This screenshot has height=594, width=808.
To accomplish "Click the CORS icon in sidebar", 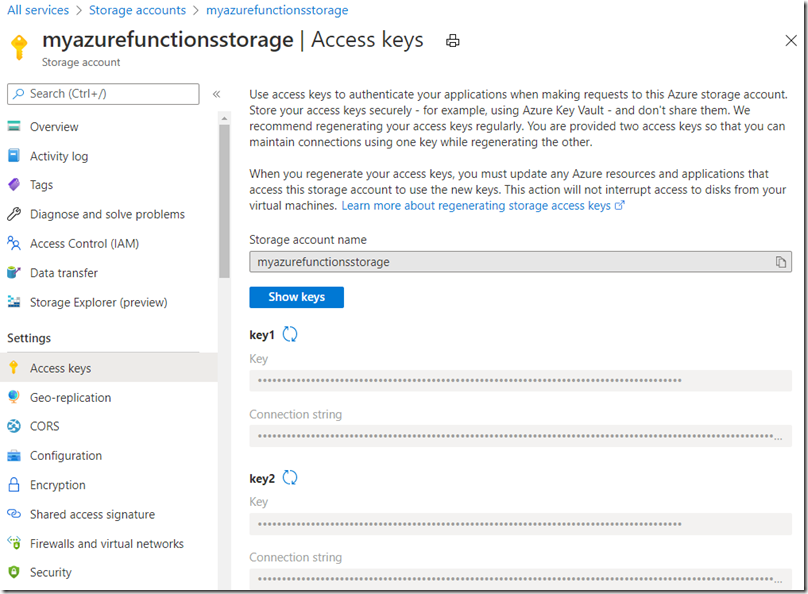I will 14,426.
